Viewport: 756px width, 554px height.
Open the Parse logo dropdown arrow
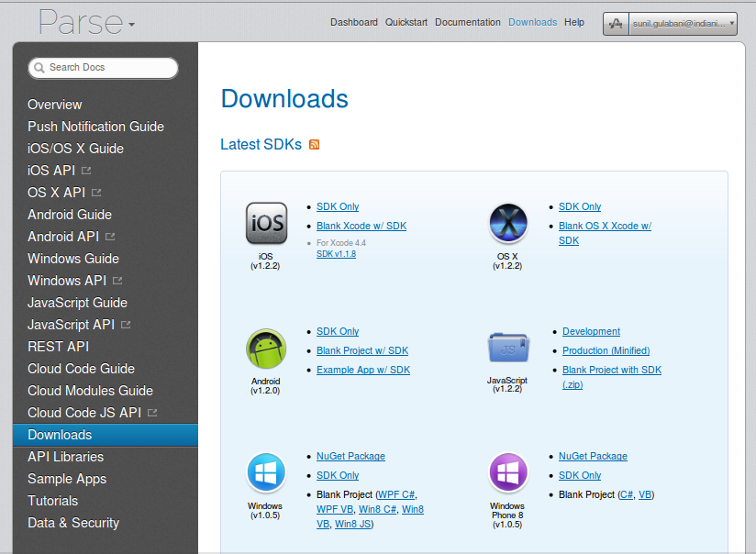click(131, 24)
